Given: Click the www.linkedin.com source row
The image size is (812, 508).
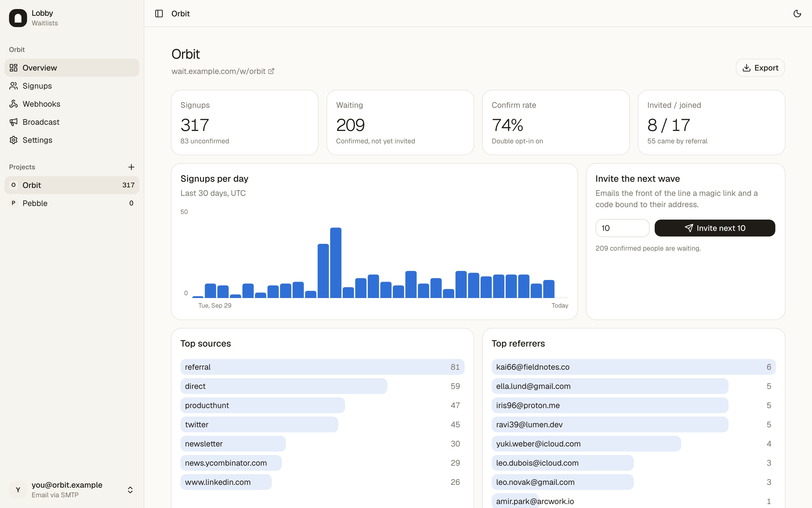Looking at the screenshot, I should pos(322,482).
